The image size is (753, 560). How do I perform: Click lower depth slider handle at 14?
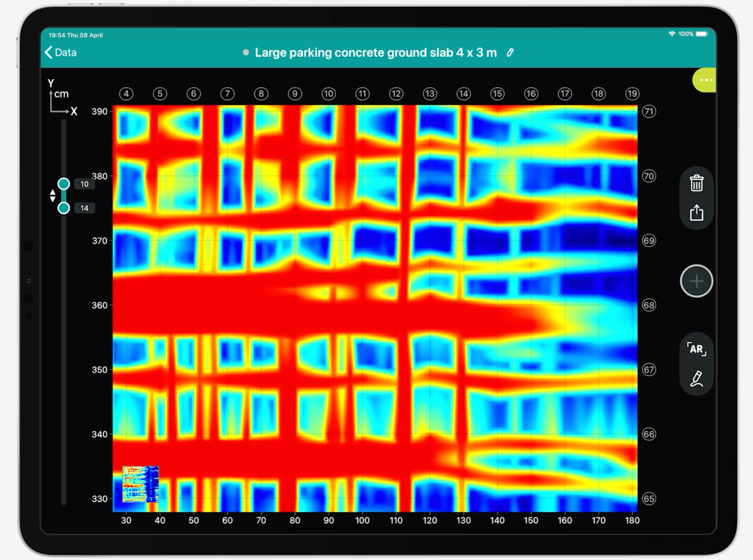pos(64,208)
